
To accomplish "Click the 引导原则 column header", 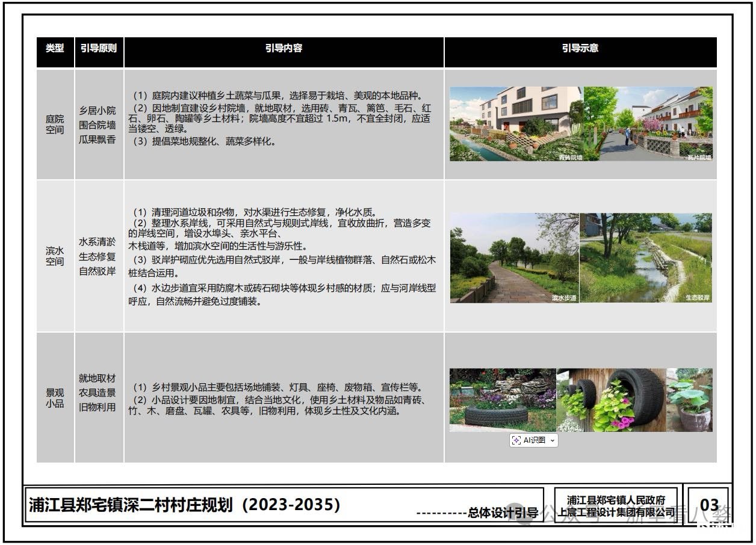I will (99, 49).
